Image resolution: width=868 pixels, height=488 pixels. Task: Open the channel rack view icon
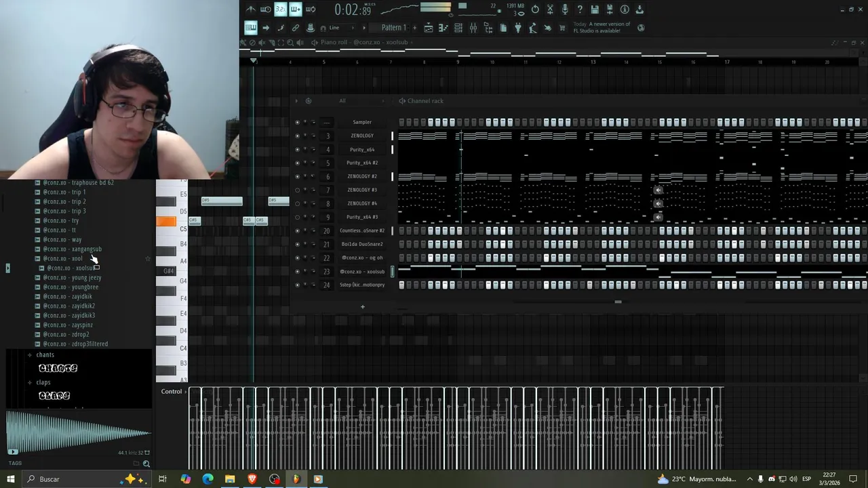[x=458, y=28]
